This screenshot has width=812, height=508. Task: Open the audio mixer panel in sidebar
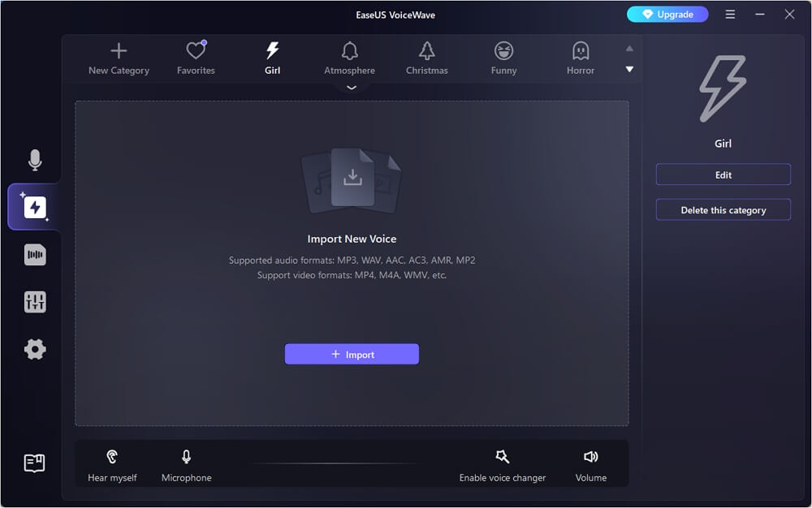(x=34, y=301)
